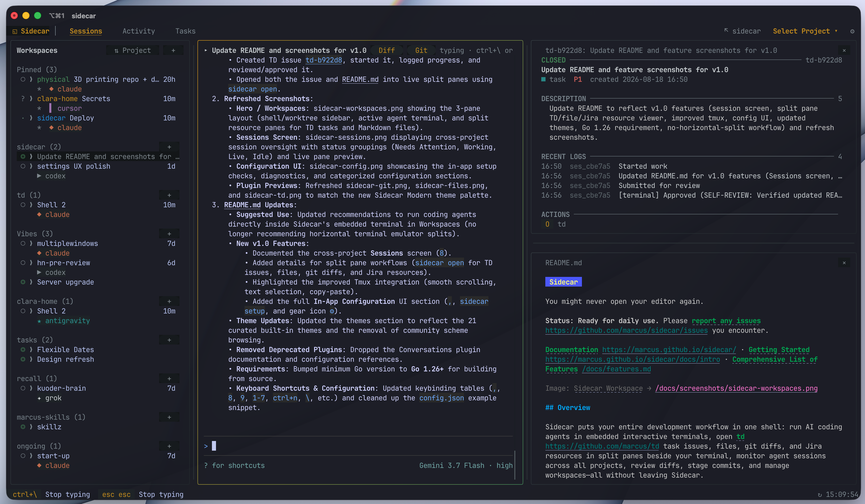This screenshot has width=865, height=504.
Task: Click green status circle of skillz session
Action: 23,427
